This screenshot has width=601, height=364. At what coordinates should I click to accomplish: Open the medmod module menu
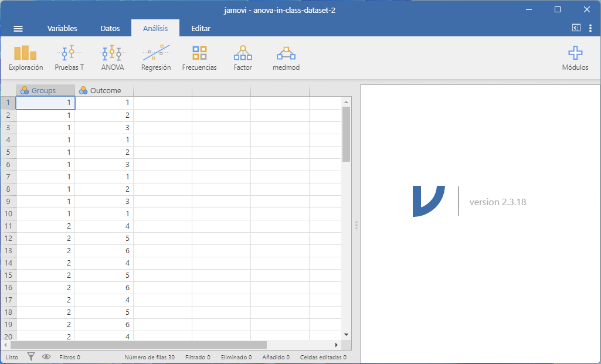(x=286, y=58)
